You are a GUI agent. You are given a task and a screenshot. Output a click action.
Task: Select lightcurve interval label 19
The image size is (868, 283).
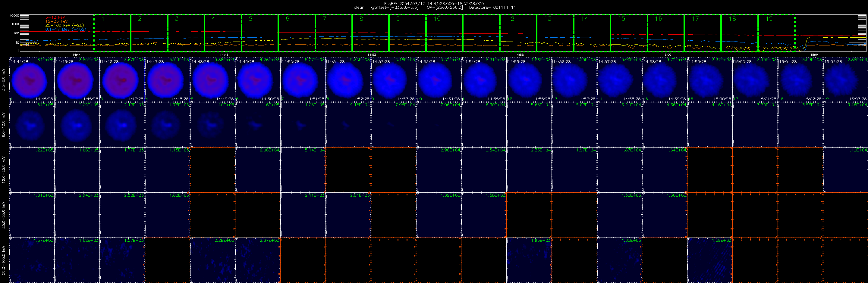[x=769, y=19]
